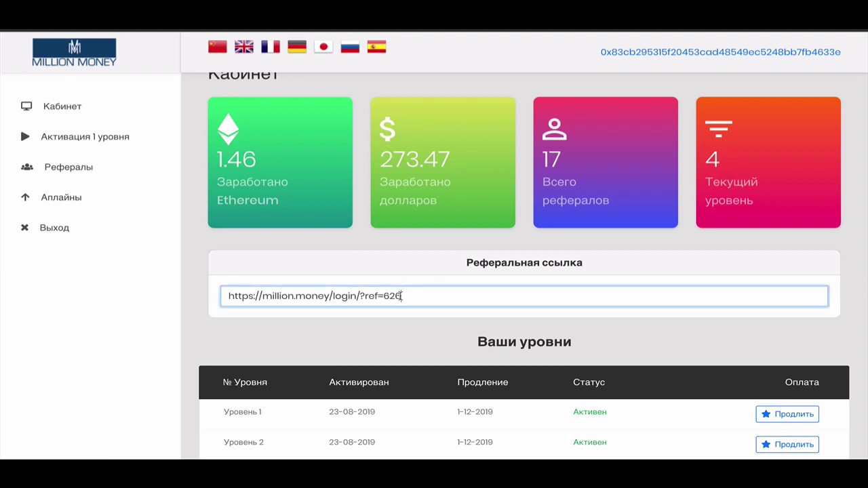868x488 pixels.
Task: Click Активен status in Уровень 1 row
Action: pos(590,412)
